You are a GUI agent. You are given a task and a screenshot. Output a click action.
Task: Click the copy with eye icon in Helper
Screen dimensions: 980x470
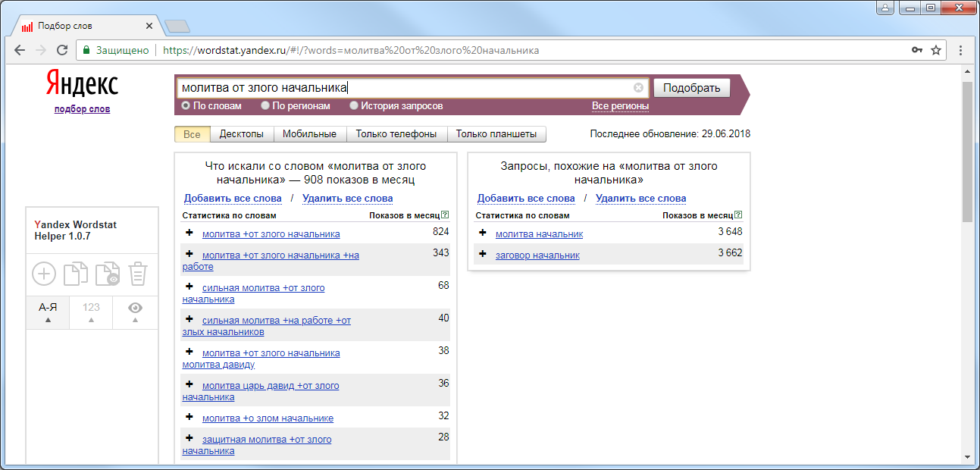tap(107, 274)
